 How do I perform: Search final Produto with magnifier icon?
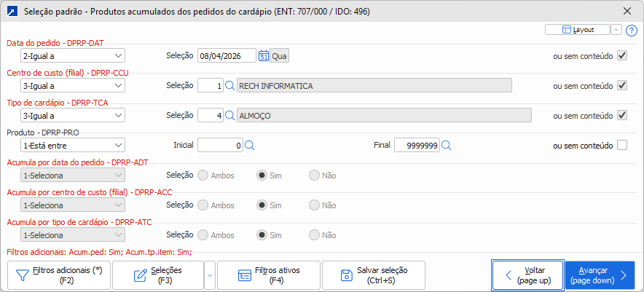[447, 146]
